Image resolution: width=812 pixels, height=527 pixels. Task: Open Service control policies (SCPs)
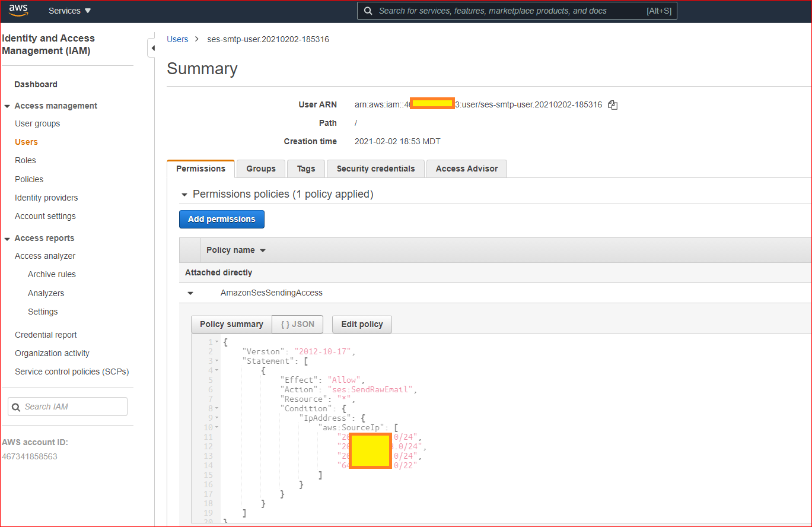[72, 372]
